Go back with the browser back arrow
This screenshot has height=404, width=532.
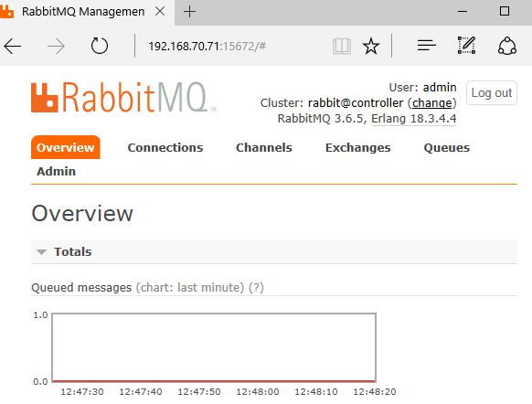click(x=13, y=46)
